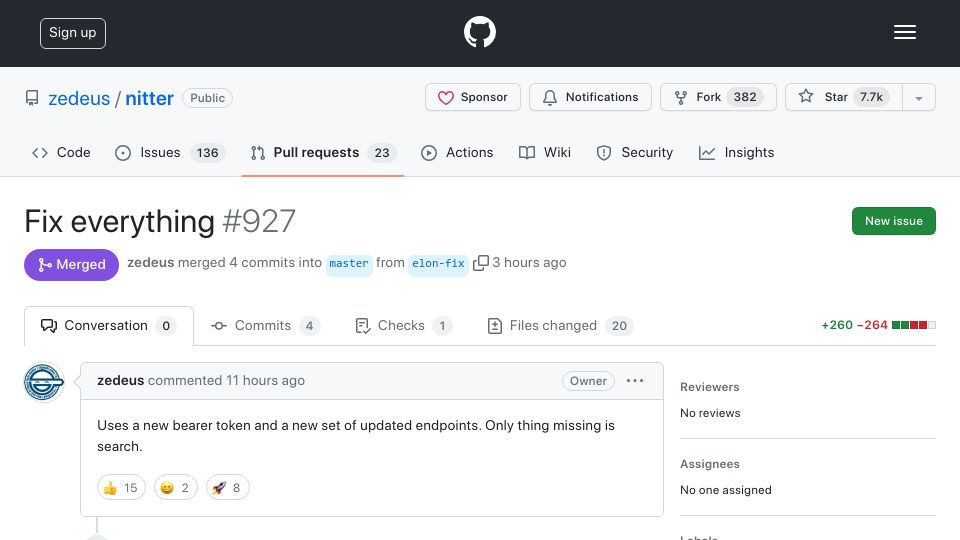Click the Owner badge label

588,381
